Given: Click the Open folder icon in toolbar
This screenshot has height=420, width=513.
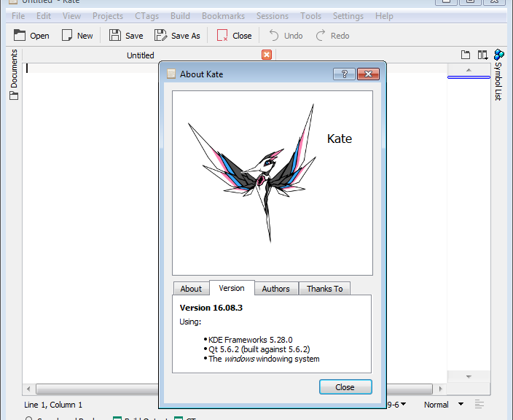Looking at the screenshot, I should pos(20,35).
